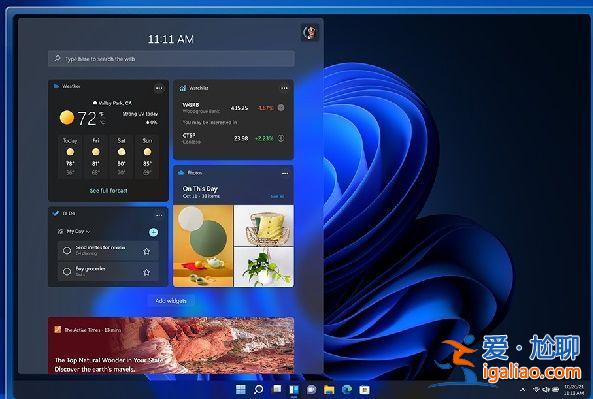The width and height of the screenshot is (593, 399).
Task: Click the add button beside CTSP percentage
Action: click(281, 138)
